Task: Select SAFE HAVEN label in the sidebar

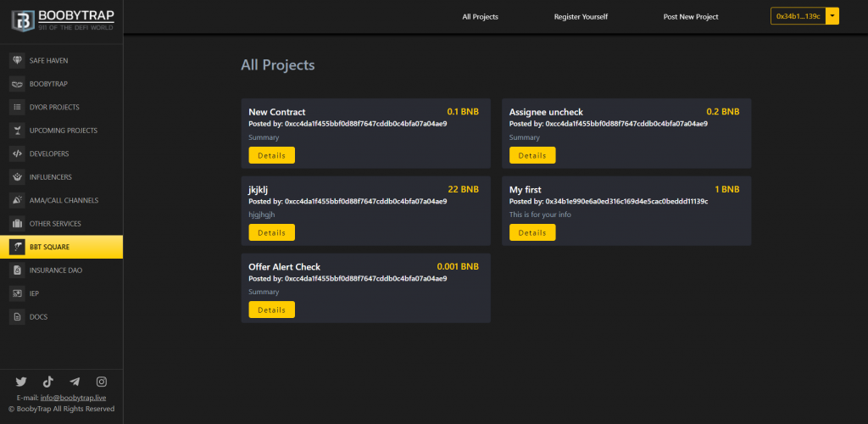Action: [48, 61]
